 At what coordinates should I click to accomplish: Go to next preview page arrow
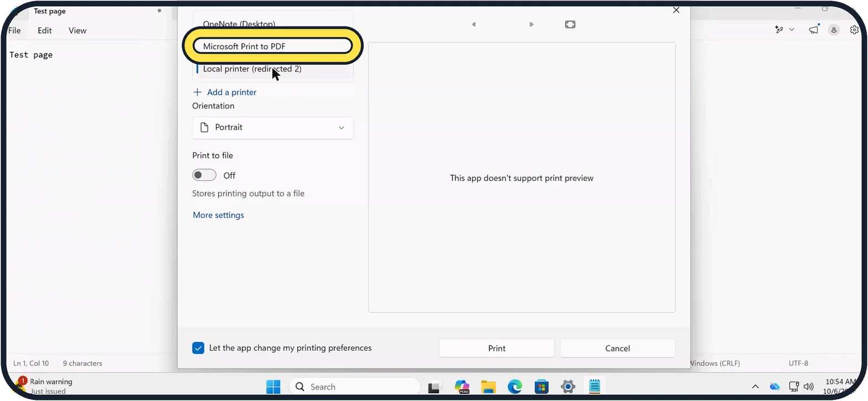click(531, 24)
